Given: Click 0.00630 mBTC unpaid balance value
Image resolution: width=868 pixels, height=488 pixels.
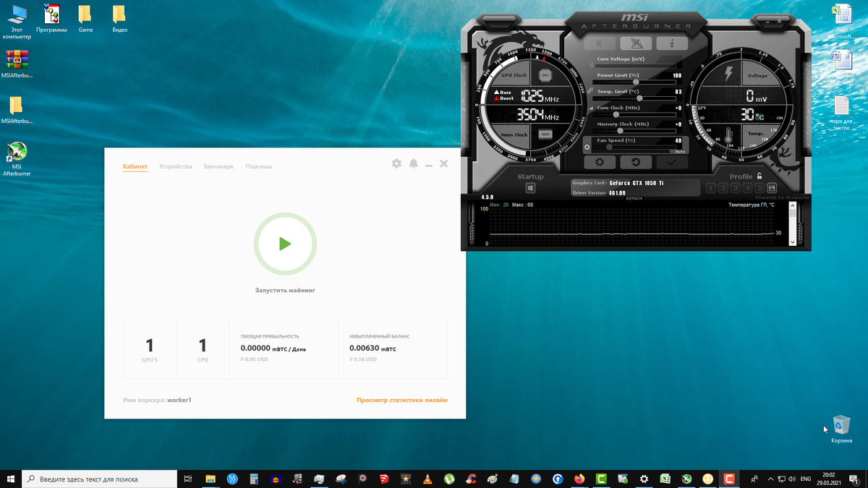Looking at the screenshot, I should click(x=373, y=348).
